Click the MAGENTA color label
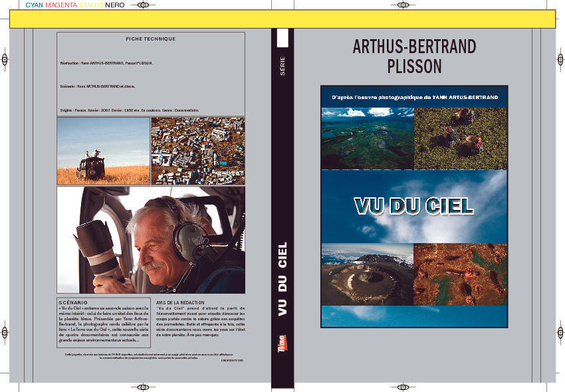Screen dimensions: 565x392 [x=61, y=5]
